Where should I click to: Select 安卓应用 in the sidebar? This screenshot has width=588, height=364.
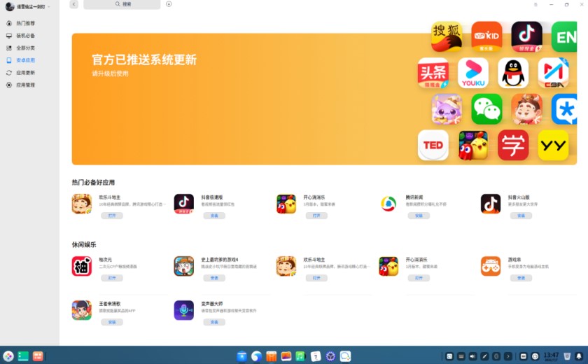25,60
